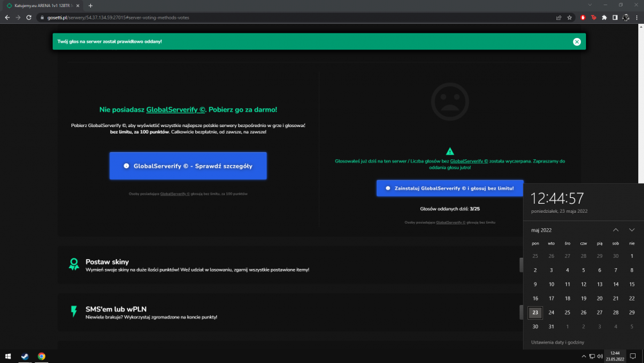Click GlobalServerify Sprawdź szczegóły button
Image resolution: width=644 pixels, height=363 pixels.
pyautogui.click(x=187, y=166)
